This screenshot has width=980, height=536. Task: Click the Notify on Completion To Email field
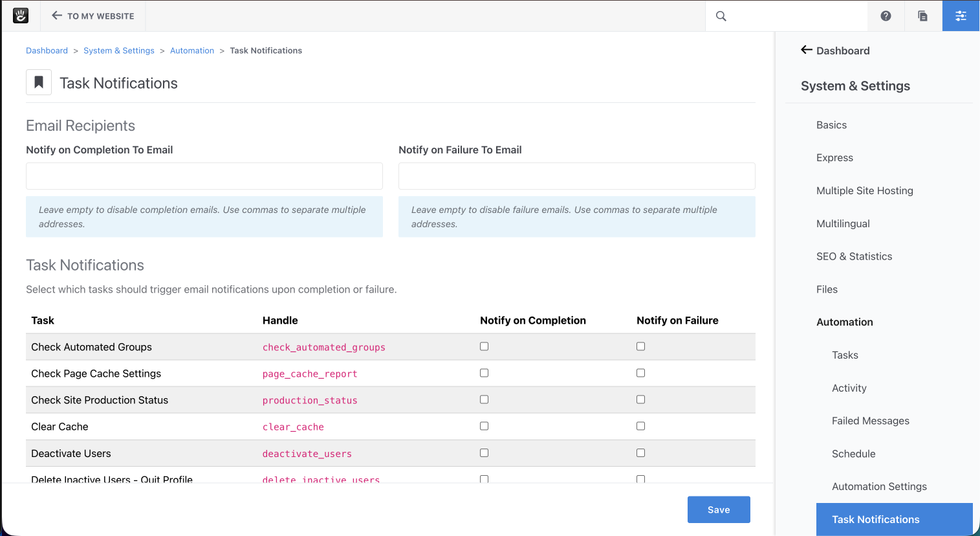point(204,176)
